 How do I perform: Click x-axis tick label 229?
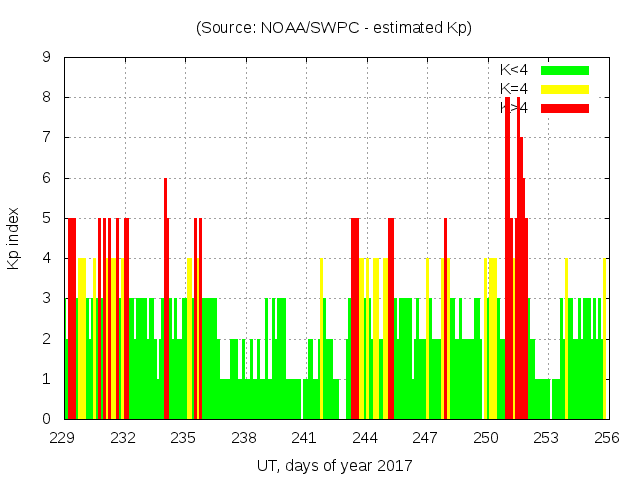[x=63, y=438]
